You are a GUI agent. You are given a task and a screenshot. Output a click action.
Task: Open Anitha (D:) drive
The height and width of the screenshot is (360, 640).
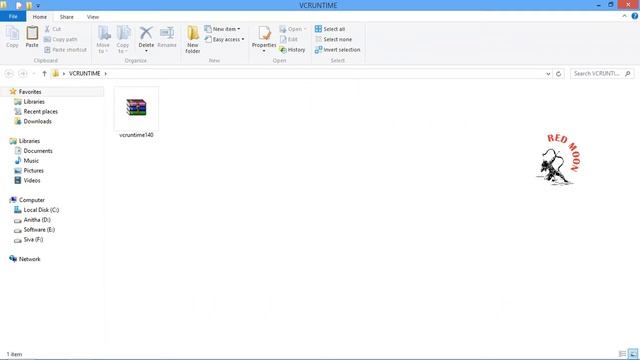pos(37,220)
